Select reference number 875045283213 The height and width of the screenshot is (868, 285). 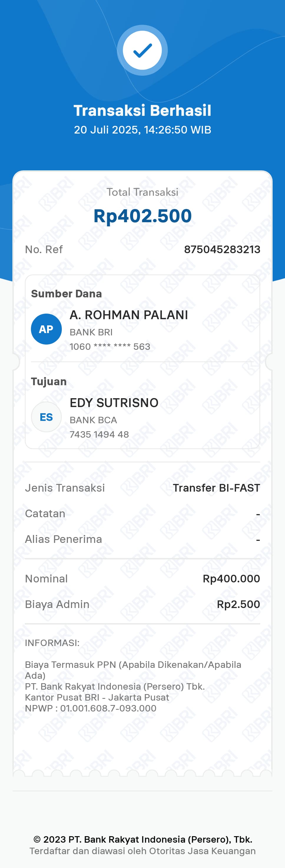point(222,249)
